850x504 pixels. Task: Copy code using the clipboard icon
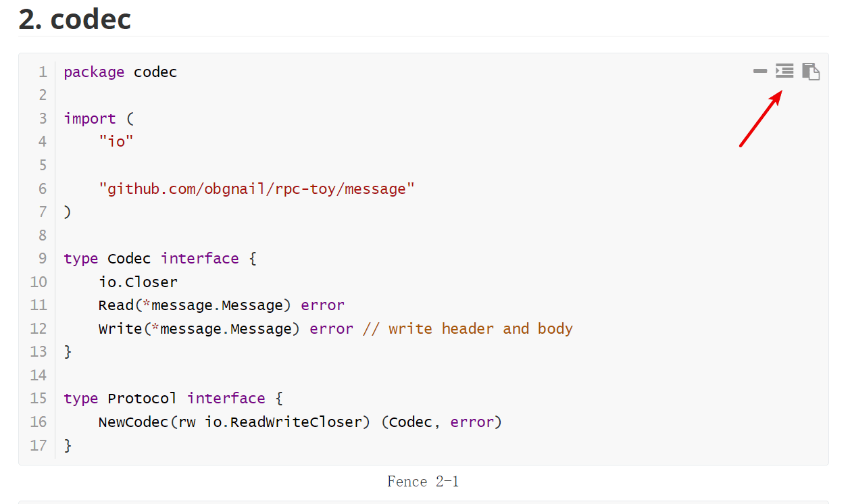pos(811,71)
